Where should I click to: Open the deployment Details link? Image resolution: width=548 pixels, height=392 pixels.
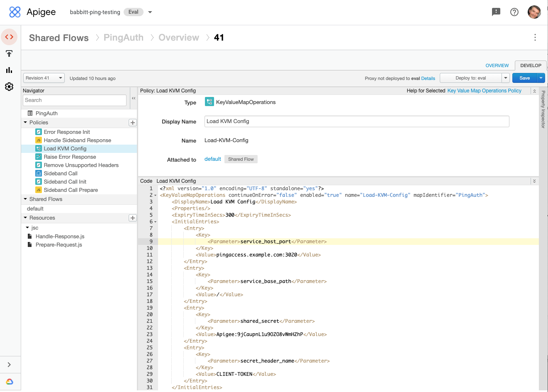428,78
